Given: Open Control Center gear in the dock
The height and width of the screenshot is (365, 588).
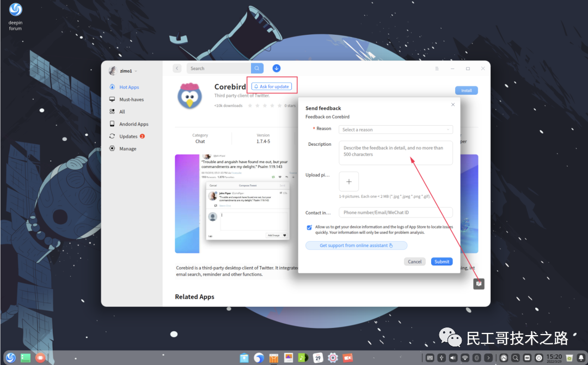Looking at the screenshot, I should point(333,358).
